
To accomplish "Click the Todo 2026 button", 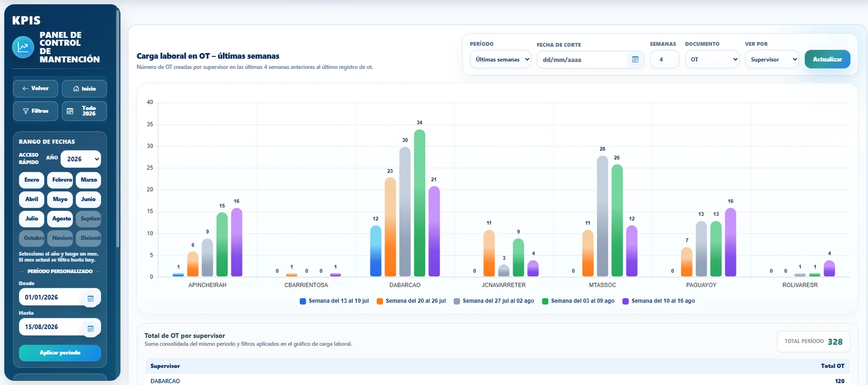I will pyautogui.click(x=84, y=111).
